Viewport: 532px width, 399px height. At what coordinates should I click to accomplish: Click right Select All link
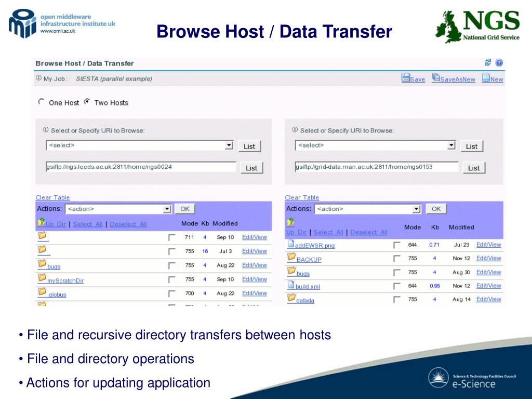point(328,232)
